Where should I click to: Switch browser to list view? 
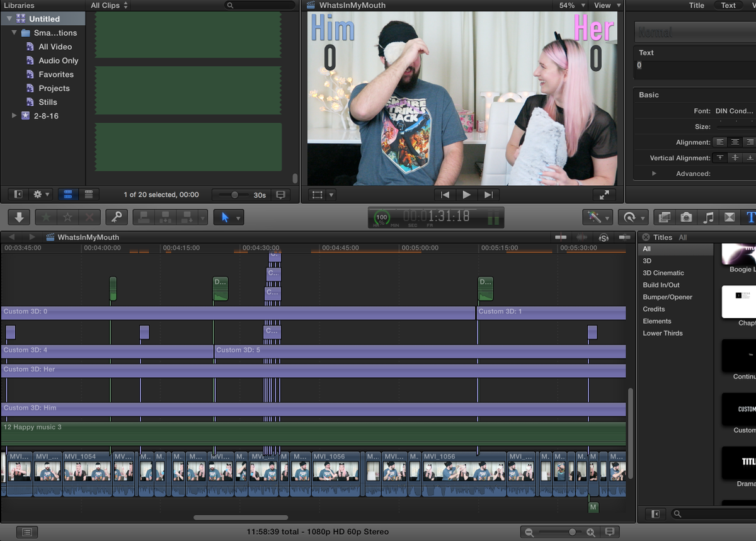point(89,195)
